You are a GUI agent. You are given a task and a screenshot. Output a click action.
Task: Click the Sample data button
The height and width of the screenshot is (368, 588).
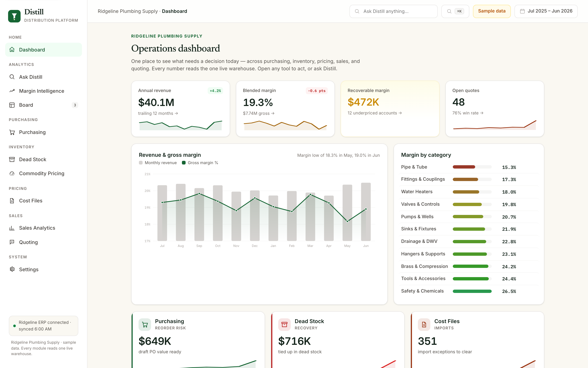click(492, 11)
